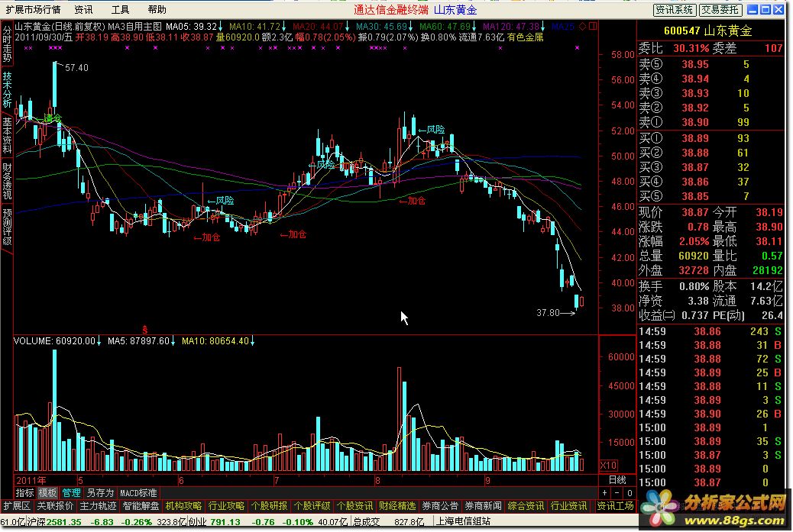Open the 关联报价 bottom tab
Screen dimensions: 793x532
[x=55, y=506]
